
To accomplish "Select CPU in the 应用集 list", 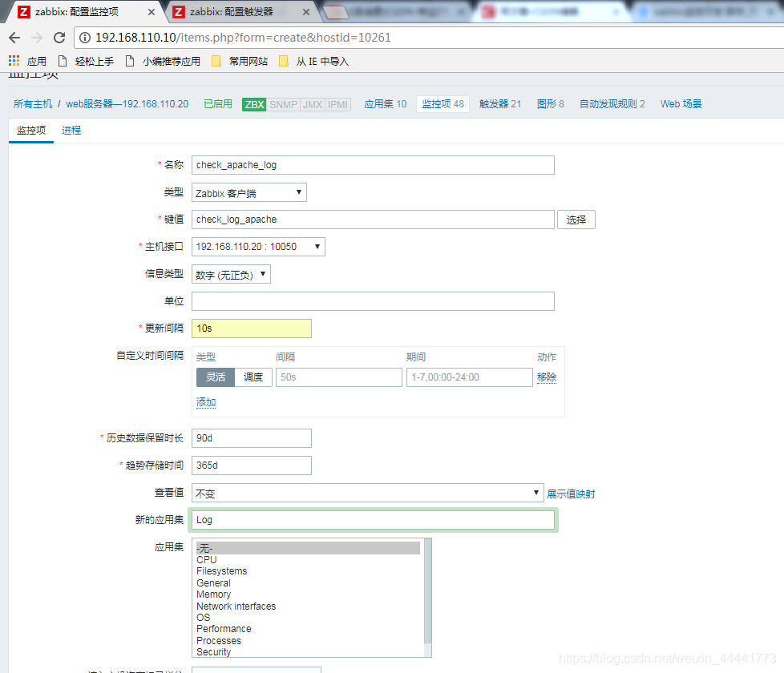I will (308, 559).
